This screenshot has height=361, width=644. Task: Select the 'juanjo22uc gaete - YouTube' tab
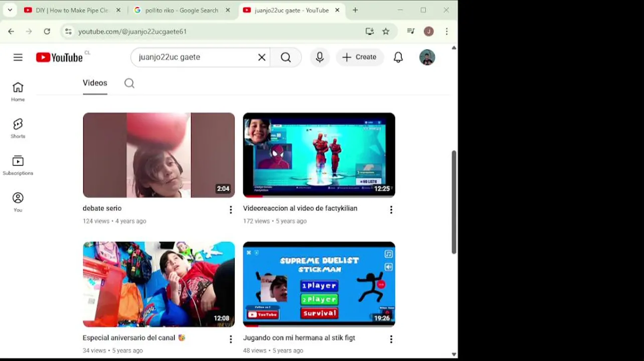291,10
